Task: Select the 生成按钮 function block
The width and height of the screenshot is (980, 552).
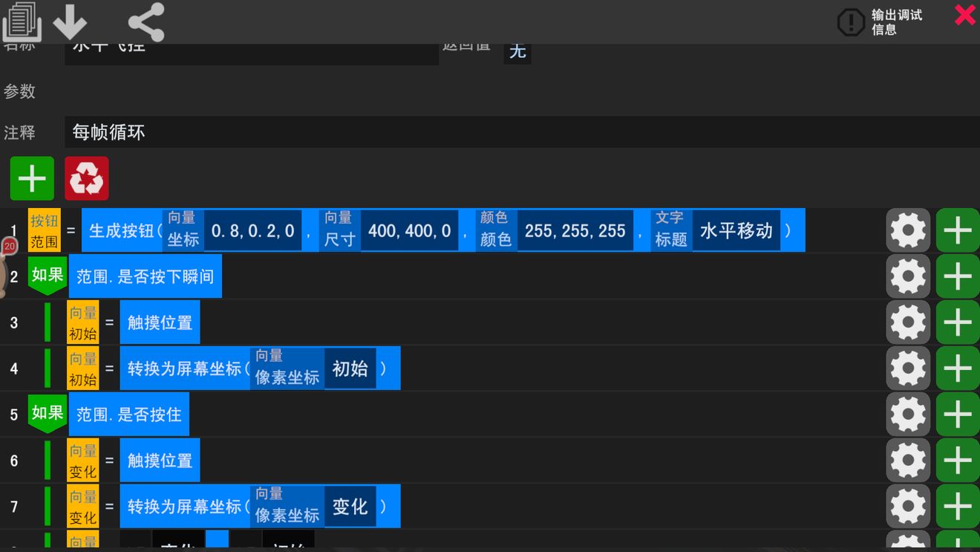Action: coord(122,231)
